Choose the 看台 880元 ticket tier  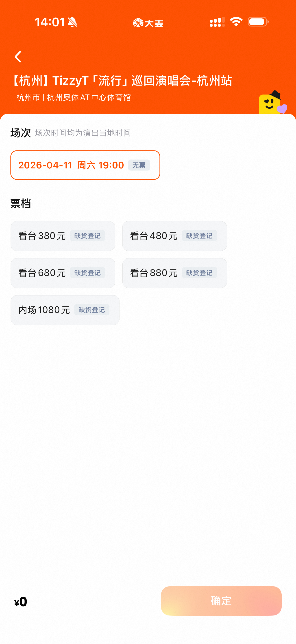(174, 273)
